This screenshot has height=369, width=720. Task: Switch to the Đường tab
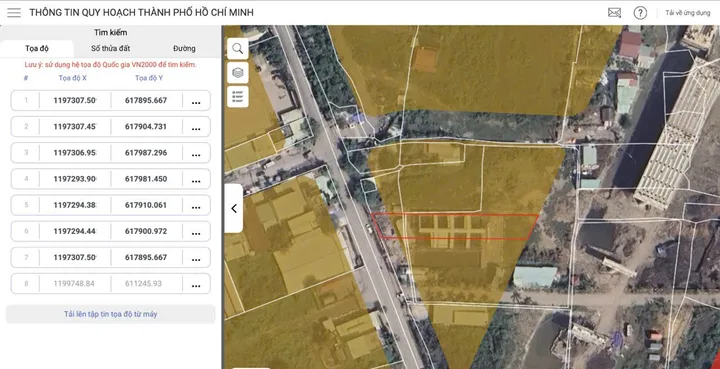point(184,49)
